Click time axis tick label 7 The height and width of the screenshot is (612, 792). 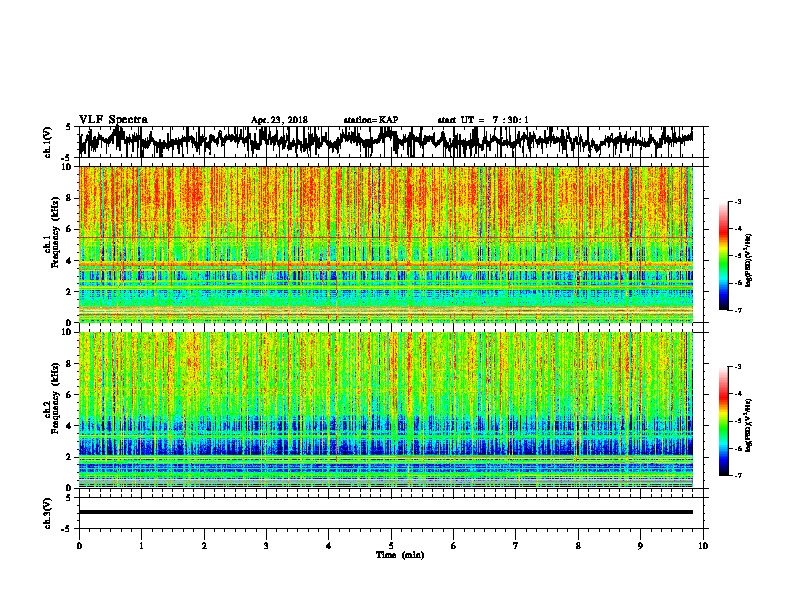(516, 546)
